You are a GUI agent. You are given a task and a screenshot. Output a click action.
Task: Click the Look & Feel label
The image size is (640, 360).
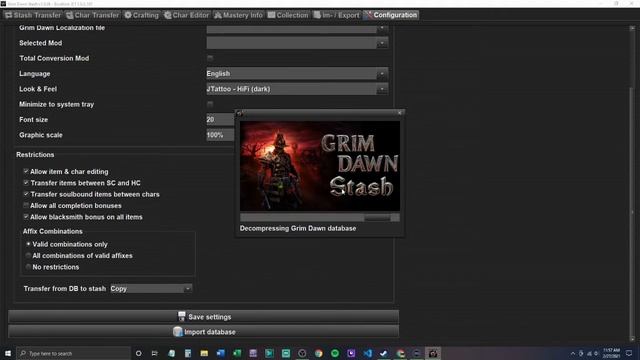pos(38,89)
